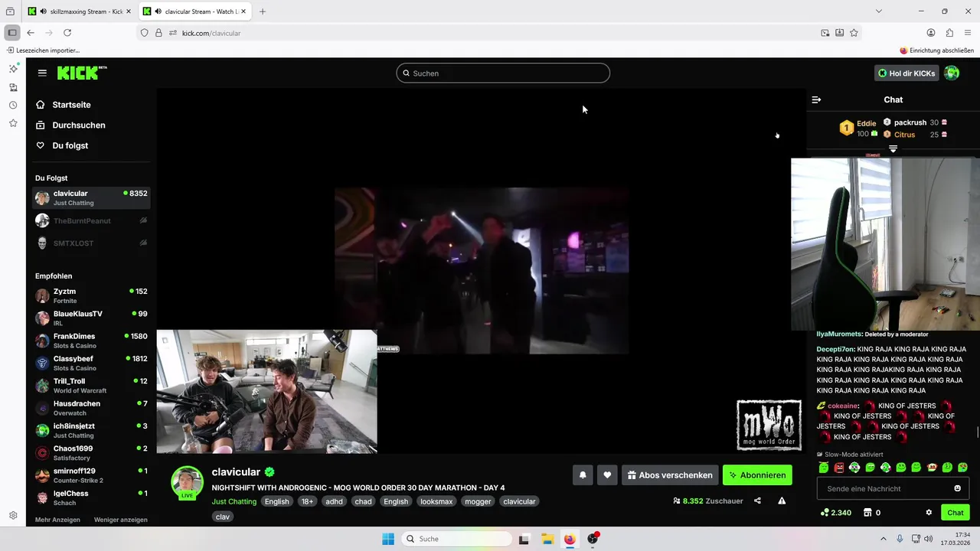Open the Firefox sidebar history icon
The width and height of the screenshot is (980, 551).
tap(13, 105)
